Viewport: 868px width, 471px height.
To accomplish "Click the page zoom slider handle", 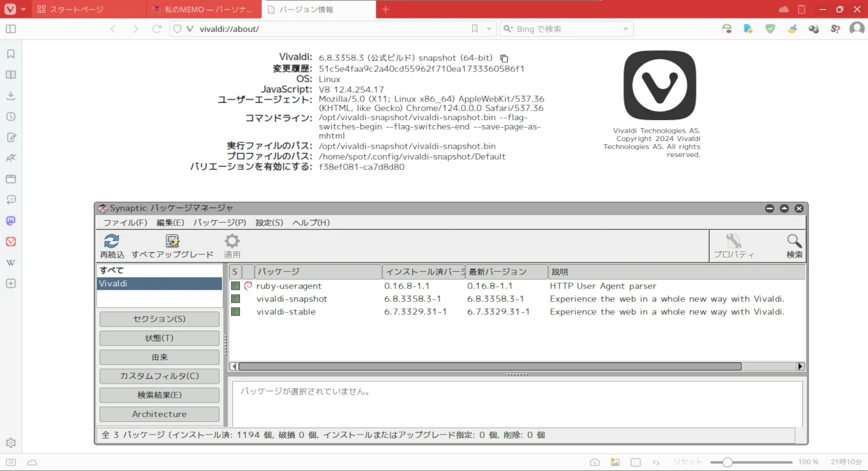I will pyautogui.click(x=727, y=462).
